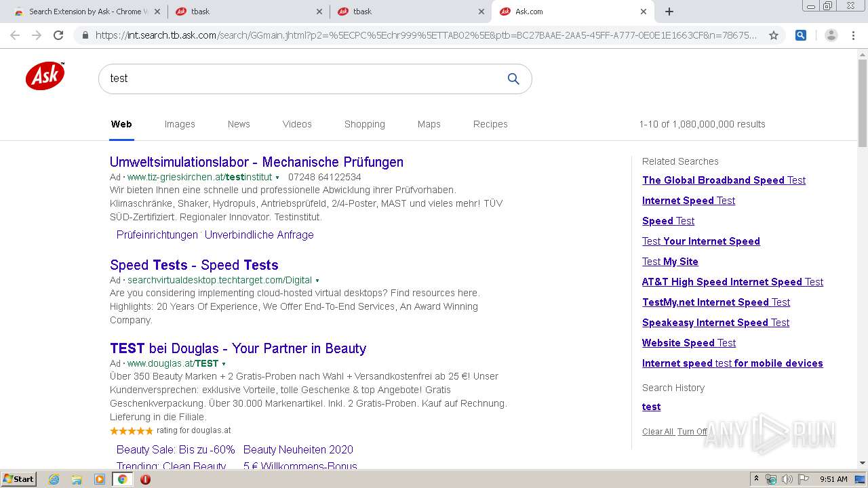Expand dropdown arrow next to techtarget.com ad URL

(317, 281)
